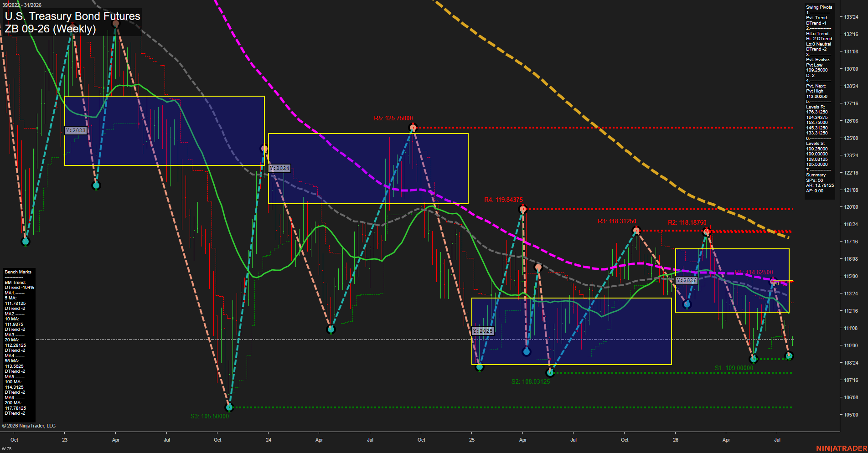Click the swing pivot high marker at R4
The width and height of the screenshot is (868, 453).
[523, 209]
